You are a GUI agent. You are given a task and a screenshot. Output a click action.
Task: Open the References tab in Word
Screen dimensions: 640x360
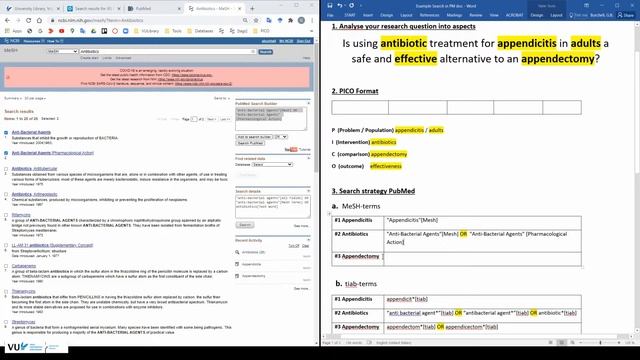429,15
